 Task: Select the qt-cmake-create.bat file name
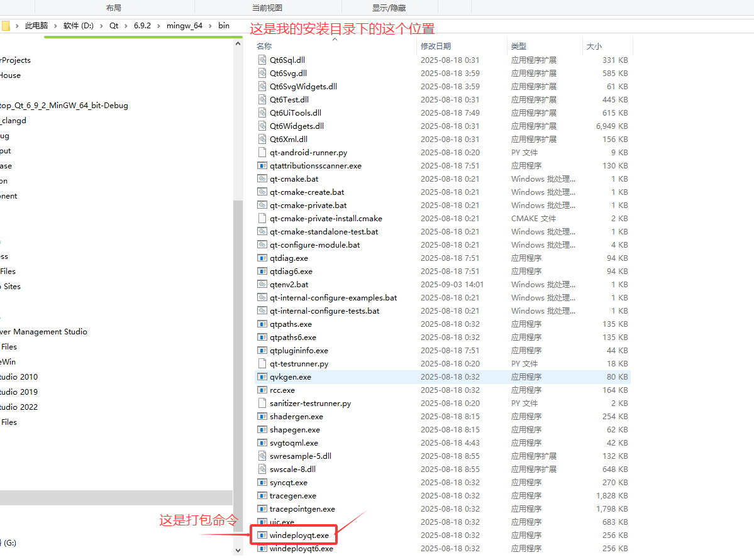(307, 192)
